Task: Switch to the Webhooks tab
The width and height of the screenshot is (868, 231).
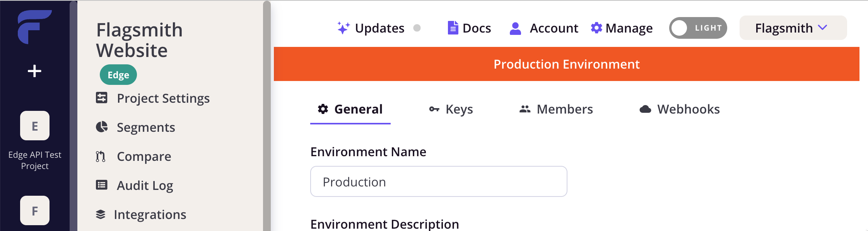Action: (x=680, y=109)
